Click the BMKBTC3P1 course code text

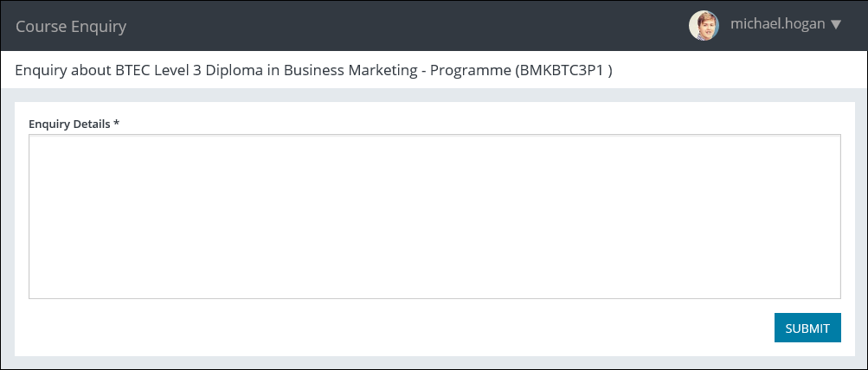(563, 70)
